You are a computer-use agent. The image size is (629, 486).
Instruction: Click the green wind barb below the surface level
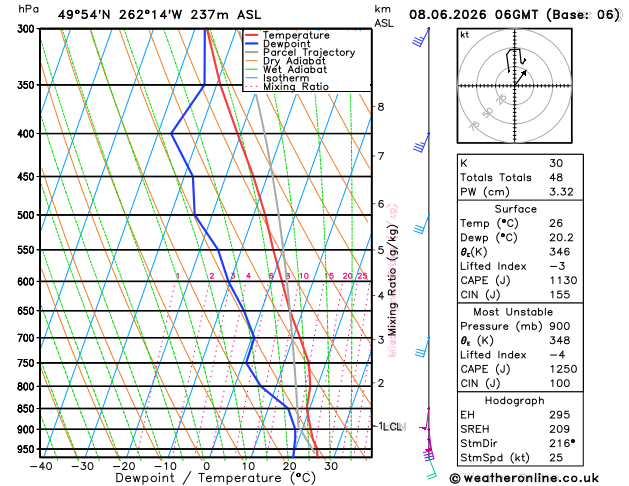click(432, 470)
